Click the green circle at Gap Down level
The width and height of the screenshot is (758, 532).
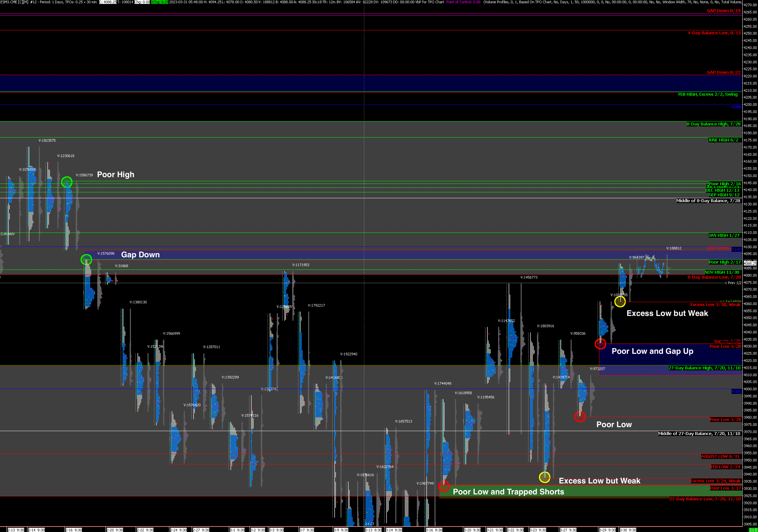(x=86, y=260)
